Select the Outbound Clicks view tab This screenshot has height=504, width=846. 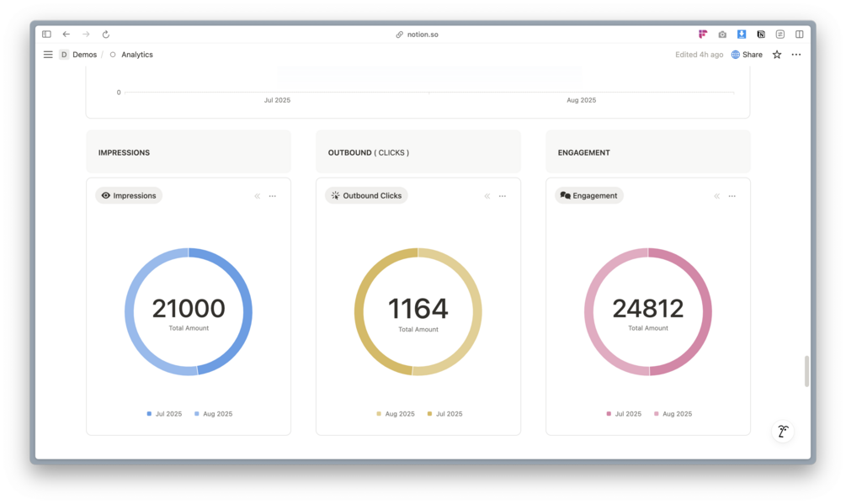tap(366, 196)
